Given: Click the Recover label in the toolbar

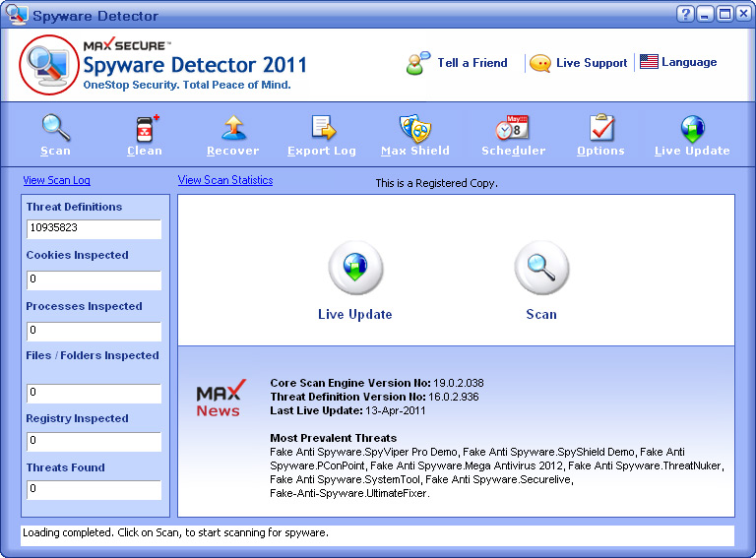Looking at the screenshot, I should pos(233,151).
